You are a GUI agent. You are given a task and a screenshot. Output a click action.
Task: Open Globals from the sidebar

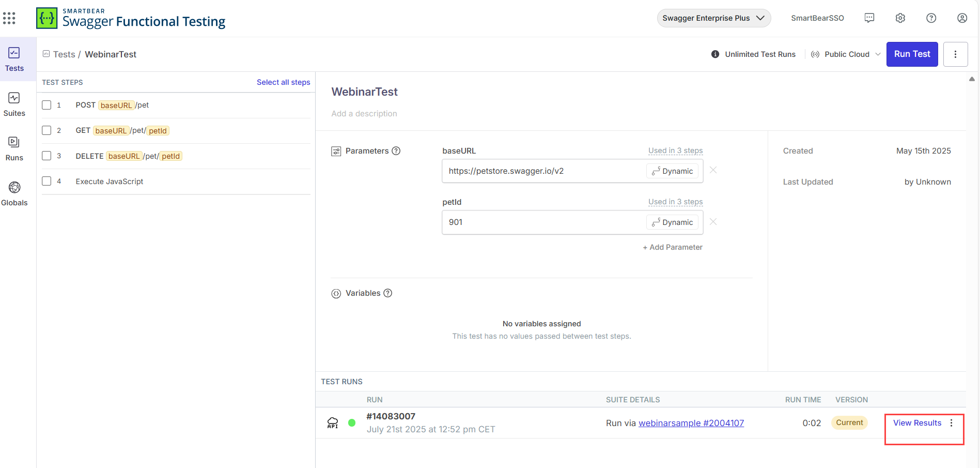(x=14, y=193)
